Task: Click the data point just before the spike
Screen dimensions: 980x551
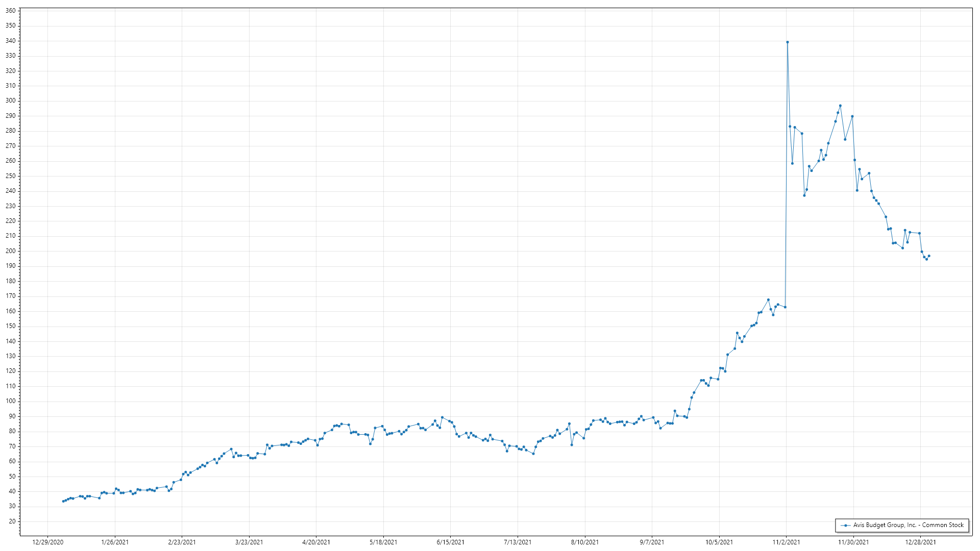Action: coord(785,307)
